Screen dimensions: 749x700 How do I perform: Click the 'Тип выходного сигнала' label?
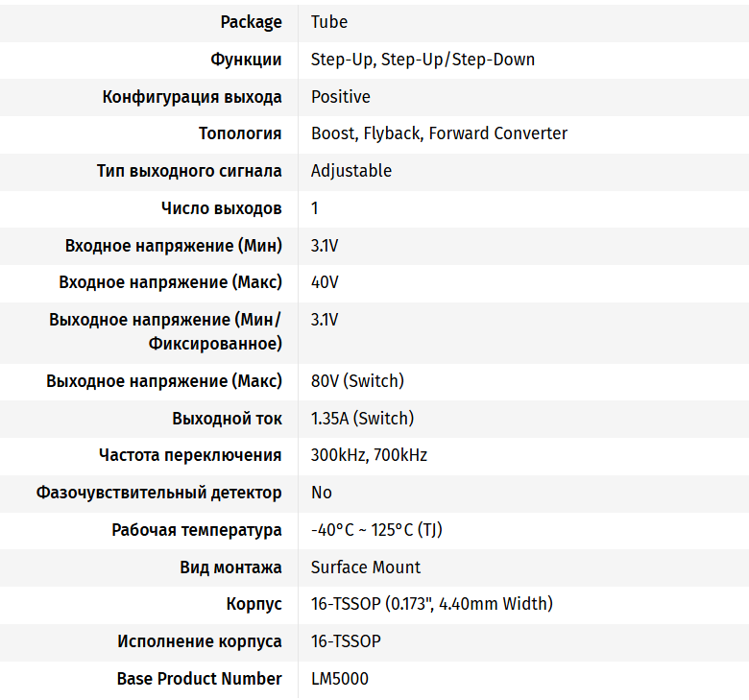pos(189,171)
